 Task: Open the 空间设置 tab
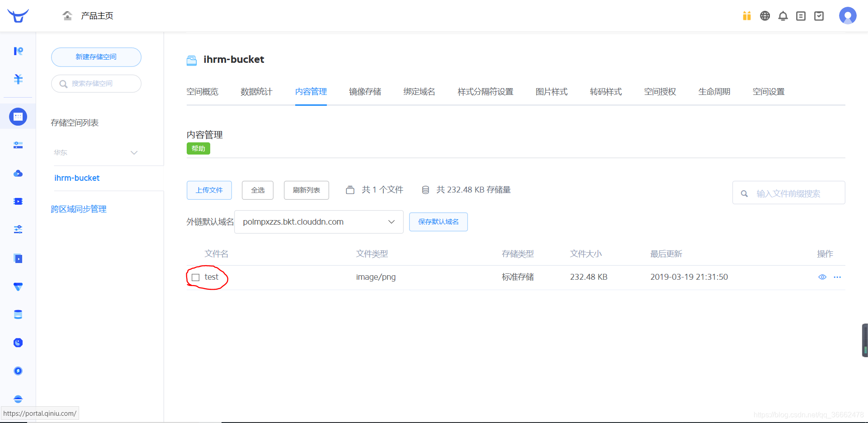point(769,92)
